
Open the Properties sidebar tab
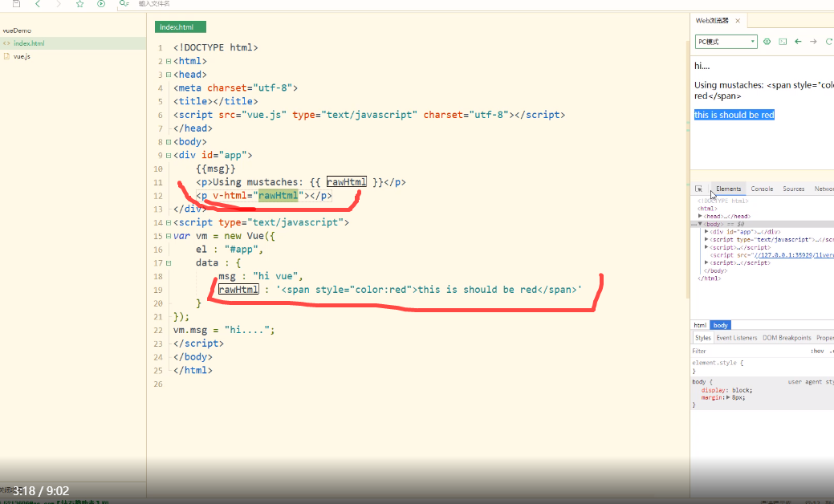[x=825, y=338]
